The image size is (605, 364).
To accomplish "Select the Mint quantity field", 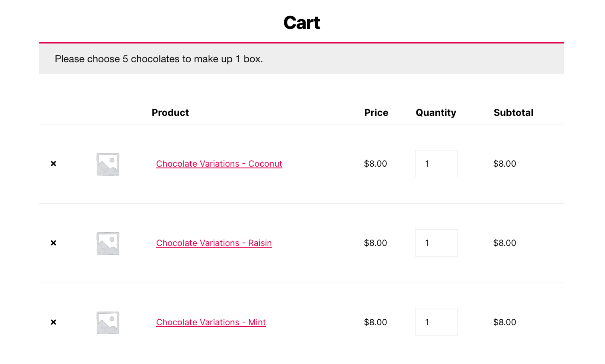I will coord(436,322).
